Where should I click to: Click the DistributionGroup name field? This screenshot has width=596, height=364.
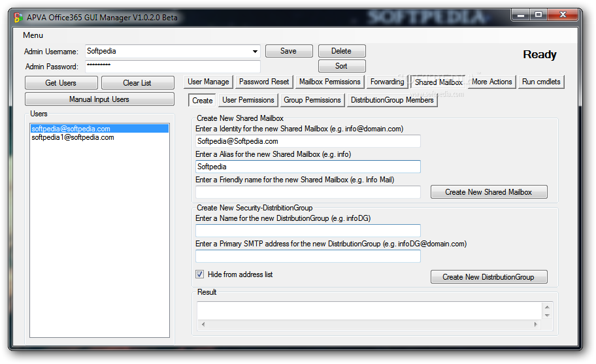[x=308, y=230]
